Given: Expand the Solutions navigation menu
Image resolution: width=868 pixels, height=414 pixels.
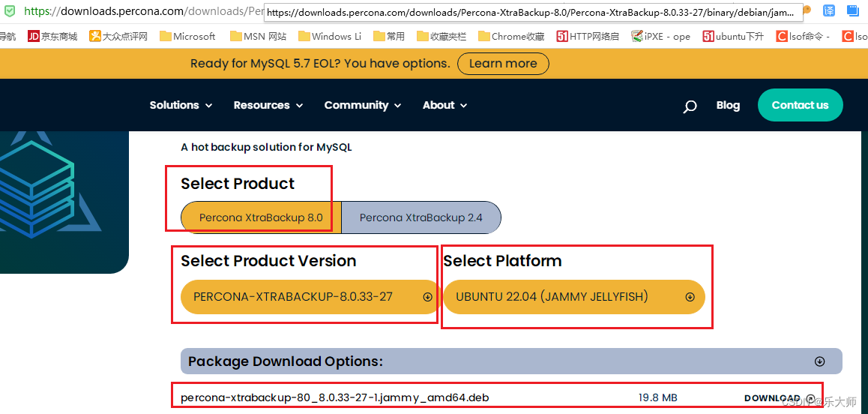Looking at the screenshot, I should click(181, 105).
